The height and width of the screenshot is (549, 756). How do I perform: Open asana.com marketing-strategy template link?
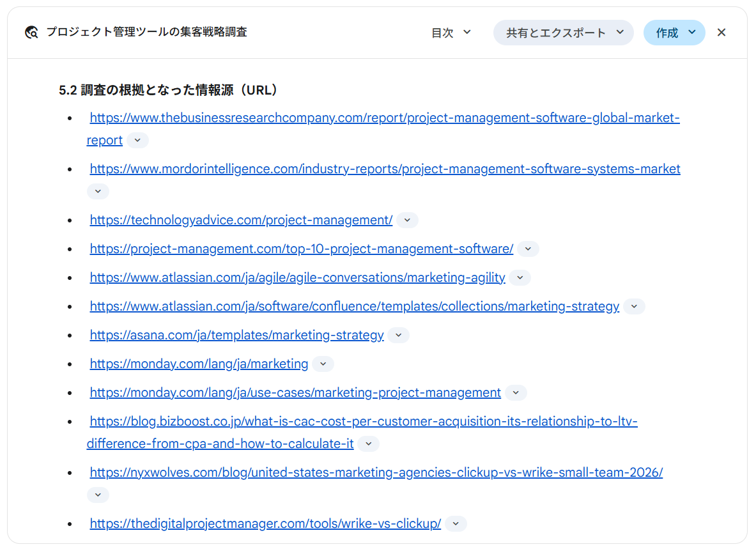(x=236, y=335)
